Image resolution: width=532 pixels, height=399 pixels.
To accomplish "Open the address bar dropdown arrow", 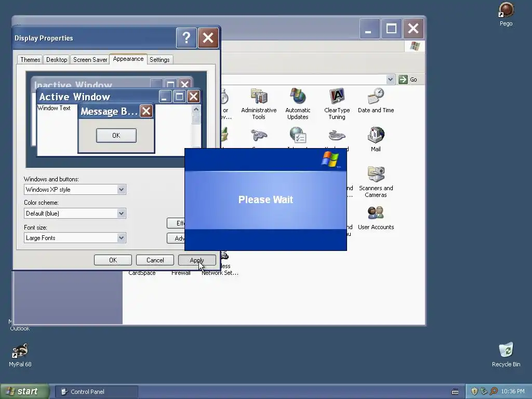I will tap(390, 79).
